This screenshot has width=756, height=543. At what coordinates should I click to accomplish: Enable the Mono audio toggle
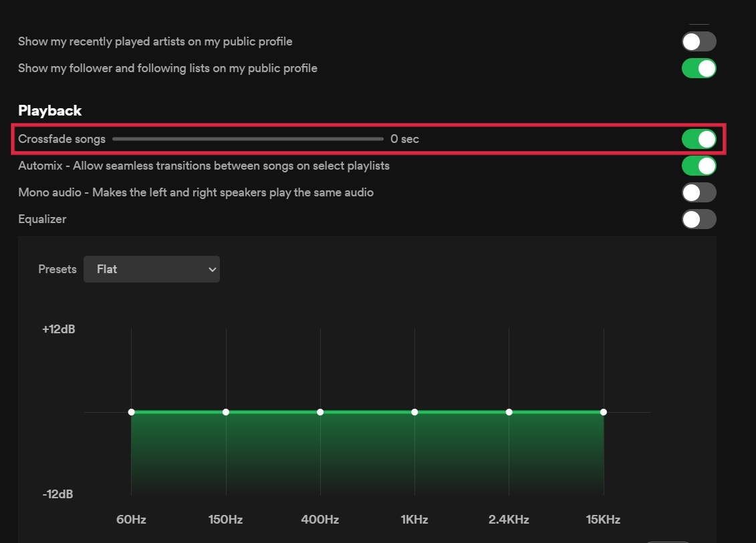699,192
